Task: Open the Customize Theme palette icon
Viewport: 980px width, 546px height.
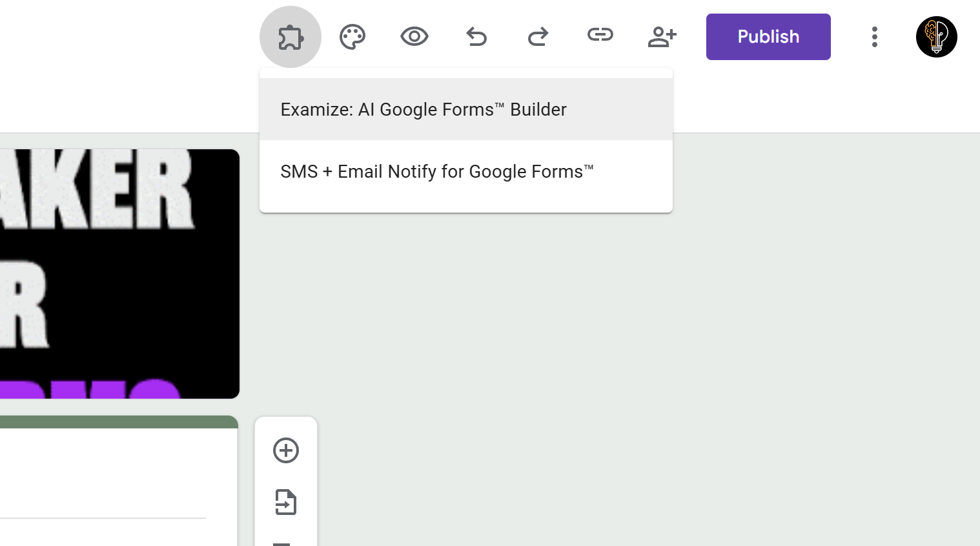Action: pos(352,37)
